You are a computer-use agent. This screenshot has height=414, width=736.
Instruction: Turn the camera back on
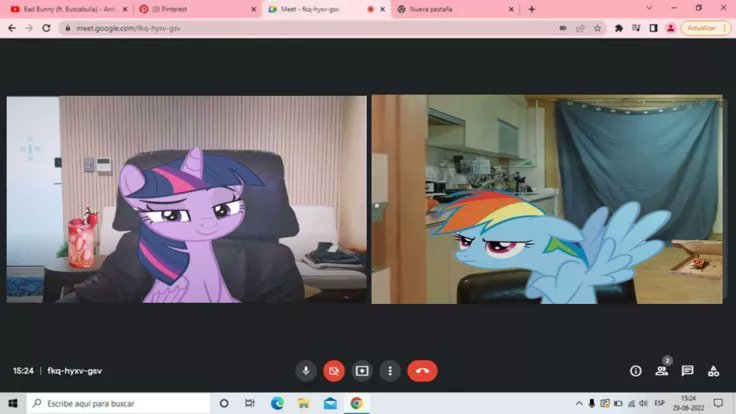[x=334, y=371]
